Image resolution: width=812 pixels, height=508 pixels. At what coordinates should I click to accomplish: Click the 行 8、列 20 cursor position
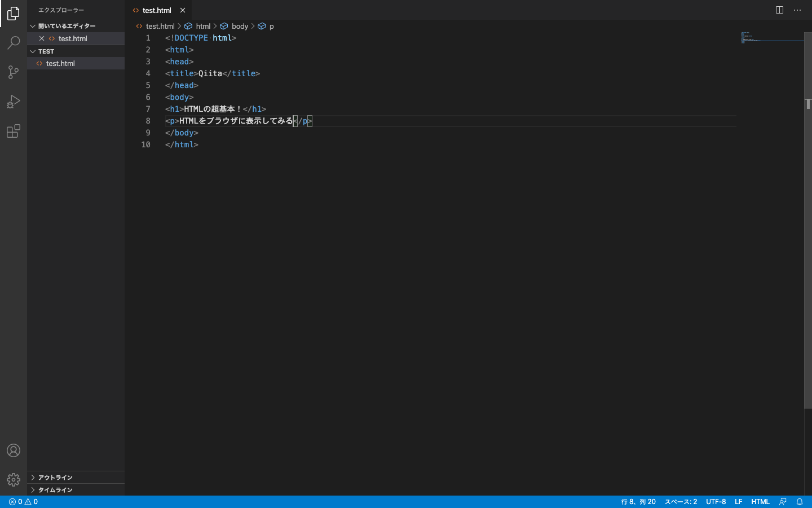(638, 502)
